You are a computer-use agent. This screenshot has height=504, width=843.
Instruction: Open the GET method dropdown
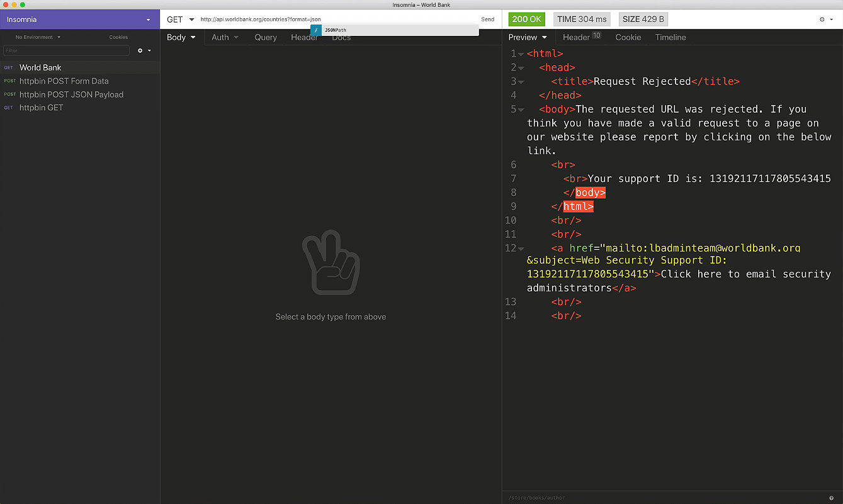[x=180, y=20]
